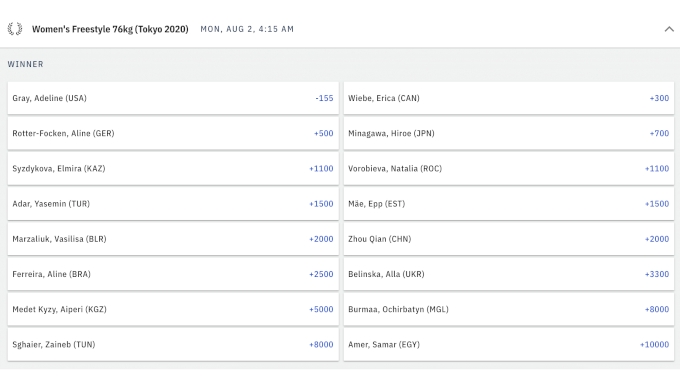Pick Marzaliuk, Vasilisa (BLR) +2000

pyautogui.click(x=173, y=239)
